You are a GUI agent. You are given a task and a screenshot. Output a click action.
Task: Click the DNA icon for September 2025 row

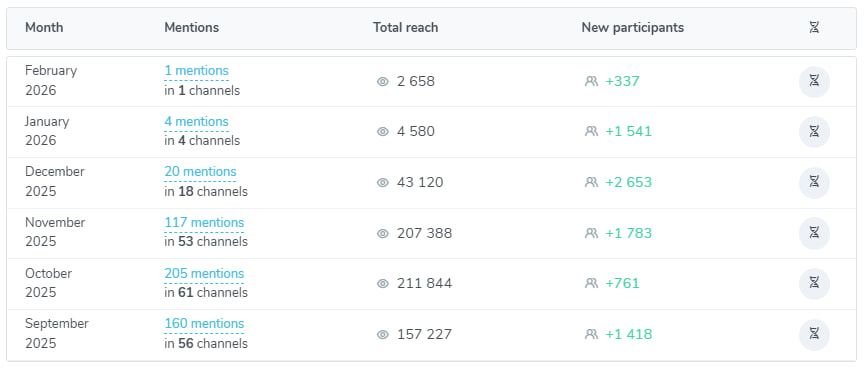click(x=814, y=334)
